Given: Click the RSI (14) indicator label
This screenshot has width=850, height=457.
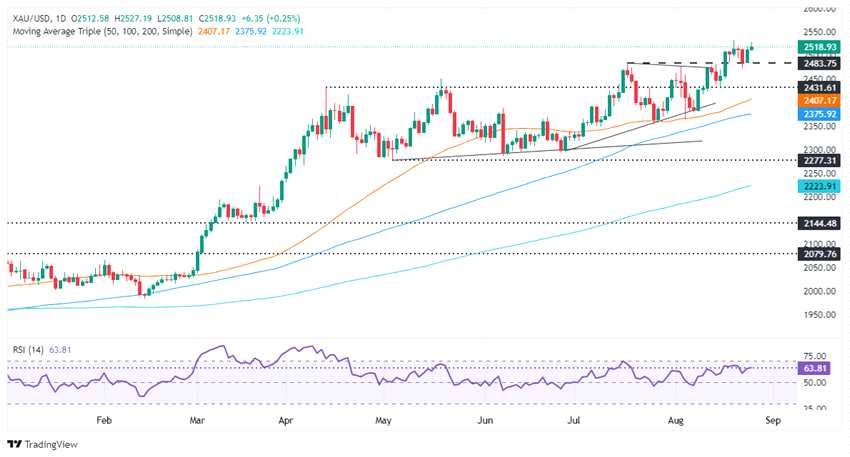Looking at the screenshot, I should tap(27, 349).
